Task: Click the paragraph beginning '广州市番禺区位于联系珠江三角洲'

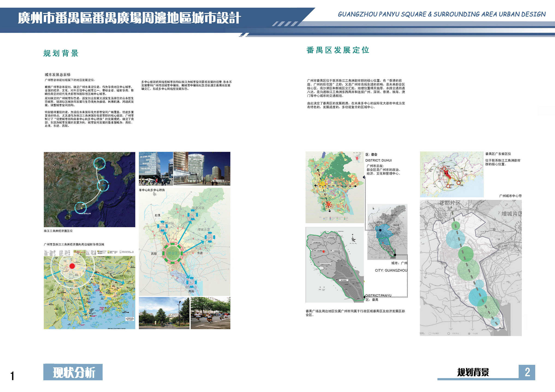Action: [356, 88]
